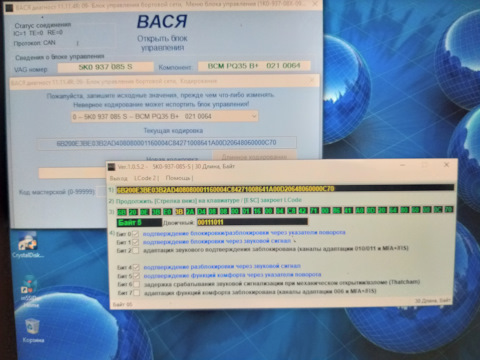Click the Выход menu item
The height and width of the screenshot is (360, 480).
(118, 178)
